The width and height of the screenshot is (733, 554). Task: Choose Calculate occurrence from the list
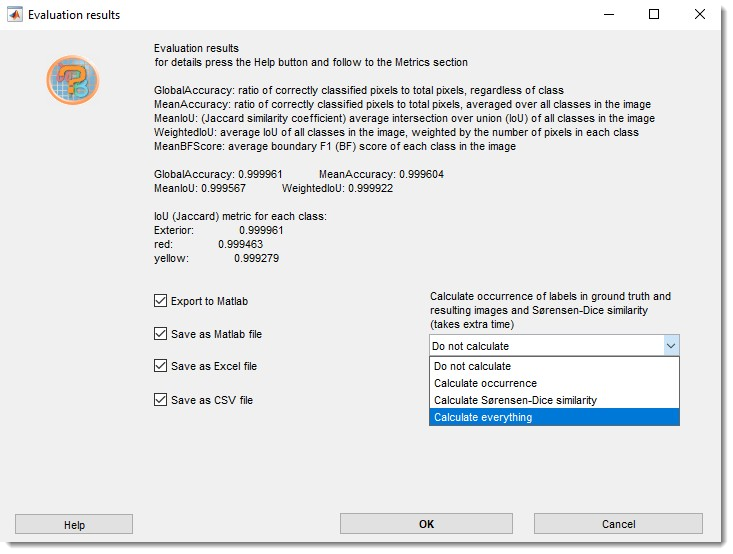point(554,384)
